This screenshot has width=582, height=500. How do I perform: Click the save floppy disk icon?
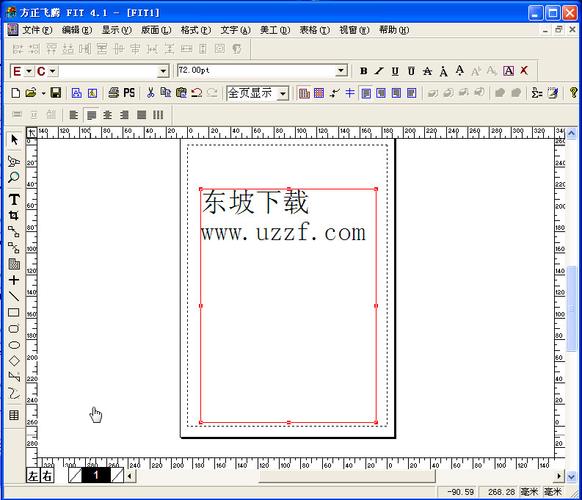pos(56,93)
